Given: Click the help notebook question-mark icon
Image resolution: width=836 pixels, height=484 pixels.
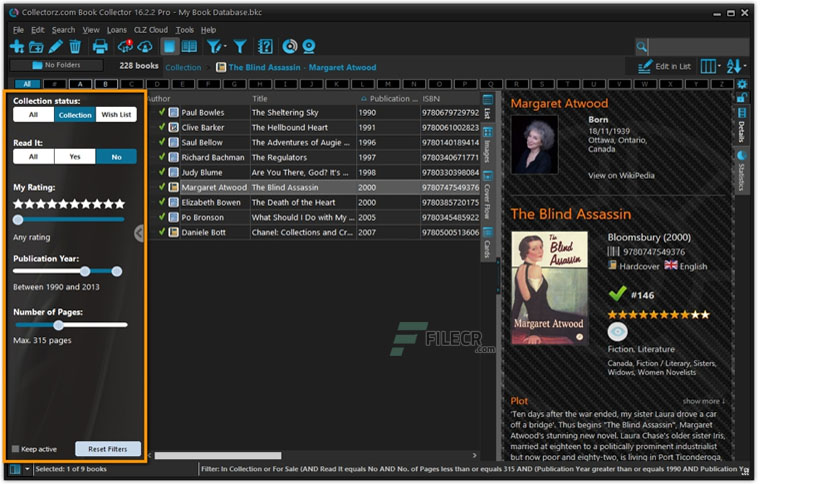Looking at the screenshot, I should click(x=265, y=47).
